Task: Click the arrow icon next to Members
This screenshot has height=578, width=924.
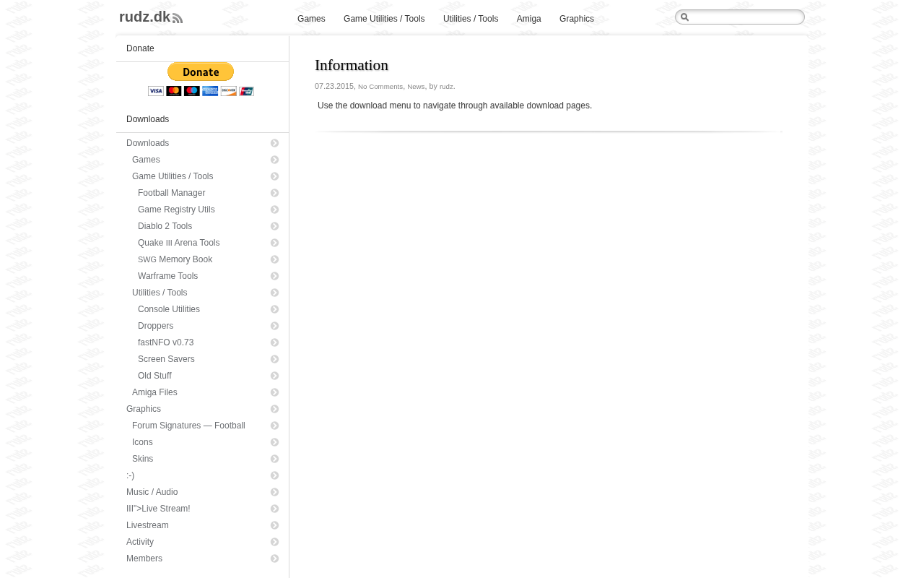Action: click(x=275, y=558)
